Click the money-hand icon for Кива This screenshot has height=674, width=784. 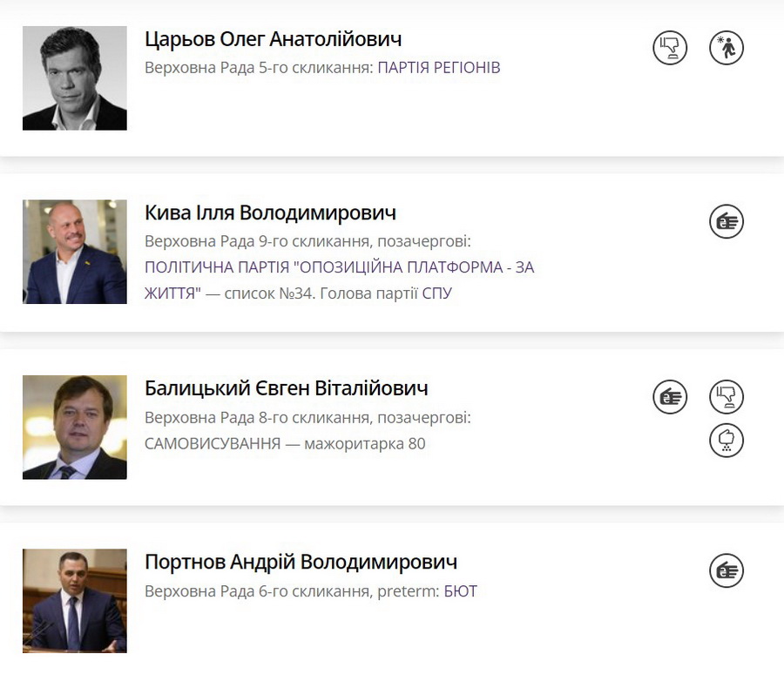(727, 222)
